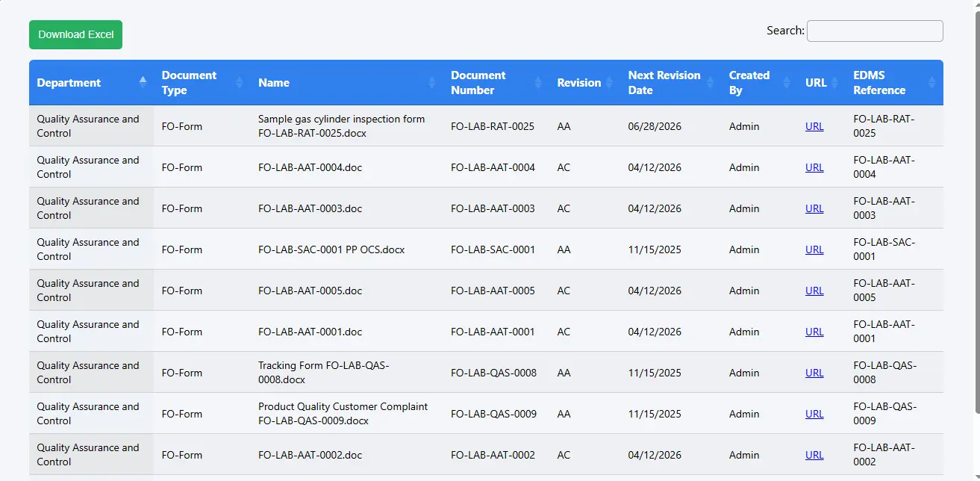The height and width of the screenshot is (481, 980).
Task: Click document number FO-LAB-QAS-0008 cell
Action: coord(493,373)
